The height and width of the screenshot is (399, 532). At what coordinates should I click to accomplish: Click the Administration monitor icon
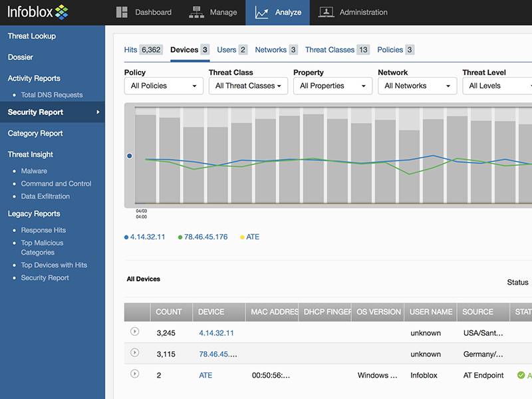[326, 12]
